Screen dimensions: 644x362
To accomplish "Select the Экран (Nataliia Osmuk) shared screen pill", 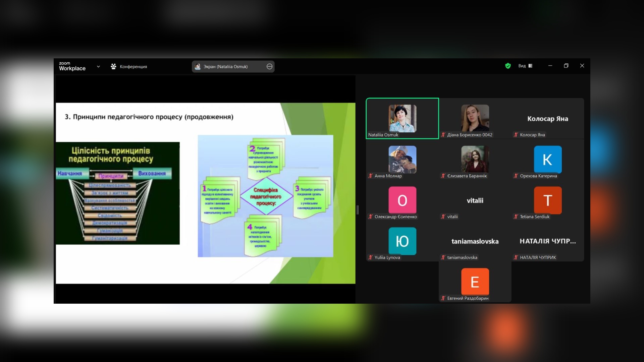I will tap(225, 66).
